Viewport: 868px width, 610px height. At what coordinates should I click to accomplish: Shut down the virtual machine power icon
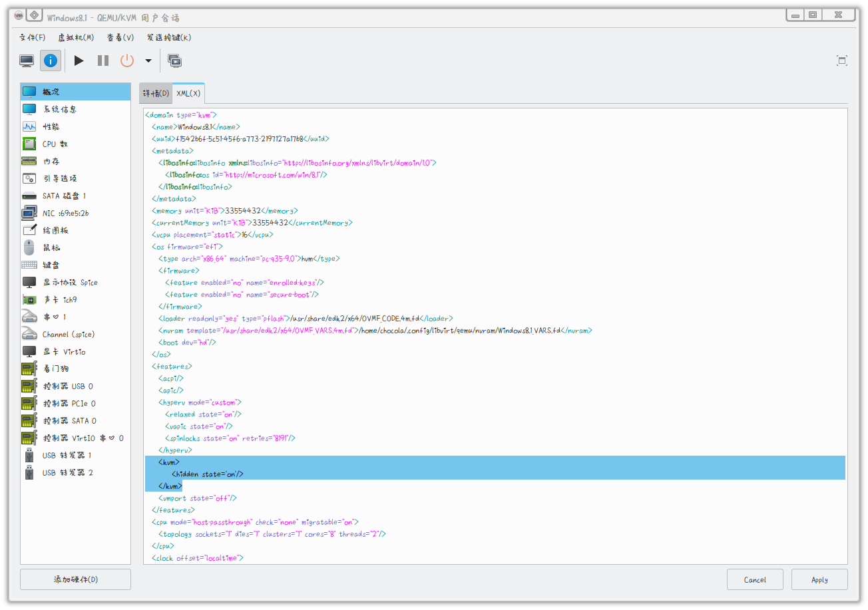click(x=127, y=61)
